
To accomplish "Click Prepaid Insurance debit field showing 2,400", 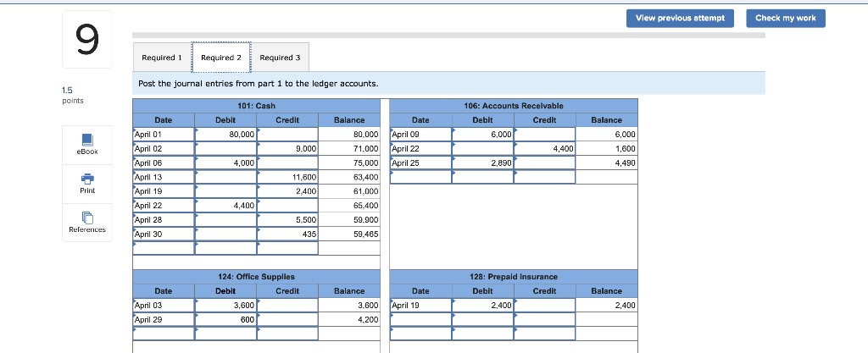I will coord(482,306).
